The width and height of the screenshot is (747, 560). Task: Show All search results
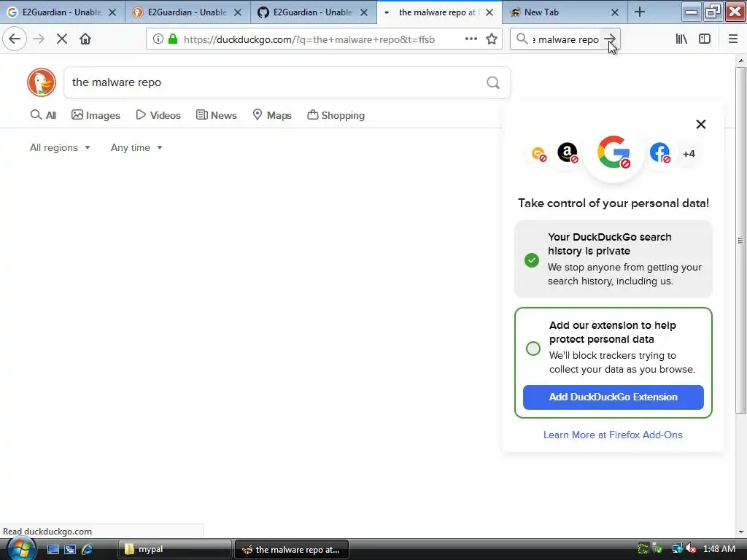tap(43, 115)
